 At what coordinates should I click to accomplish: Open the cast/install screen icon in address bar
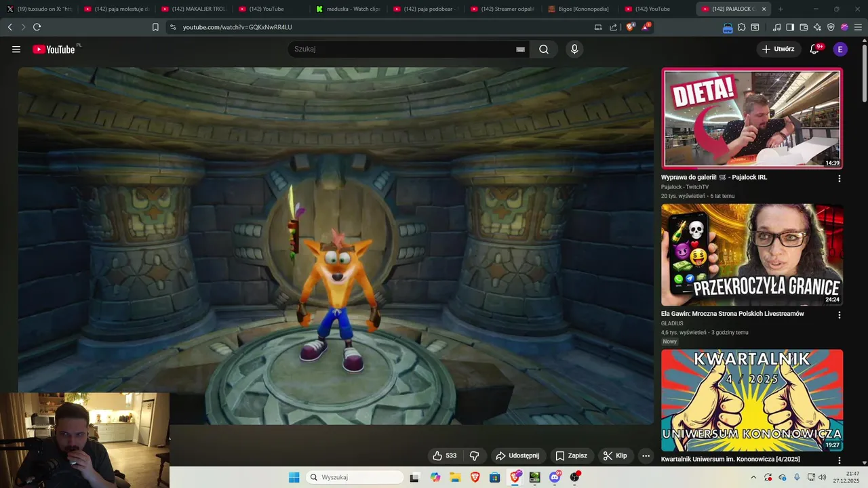click(x=598, y=27)
